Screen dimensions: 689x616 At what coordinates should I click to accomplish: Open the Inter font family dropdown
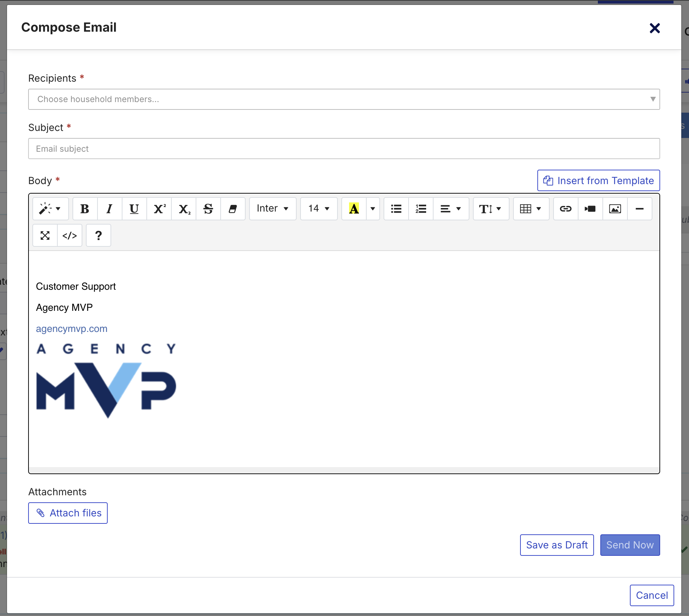point(273,209)
